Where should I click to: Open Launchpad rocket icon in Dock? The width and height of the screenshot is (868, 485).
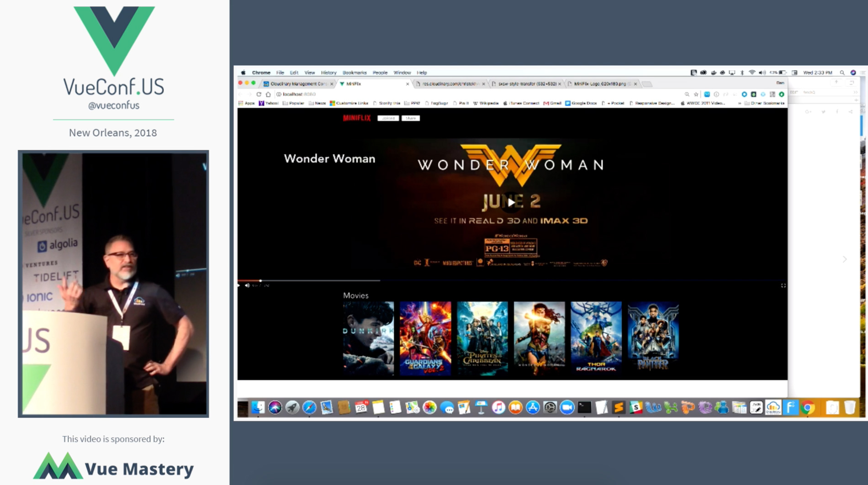coord(292,407)
